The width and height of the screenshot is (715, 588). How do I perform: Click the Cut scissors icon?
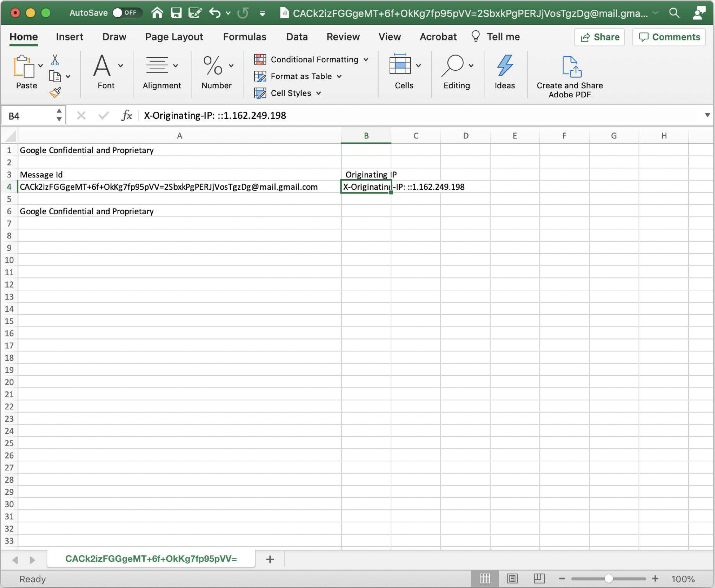coord(55,60)
